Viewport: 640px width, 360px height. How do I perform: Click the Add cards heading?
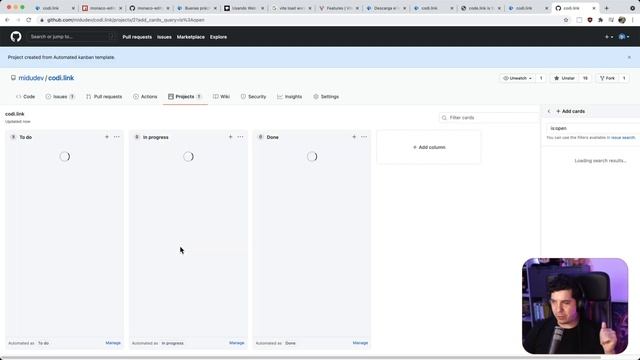(571, 111)
